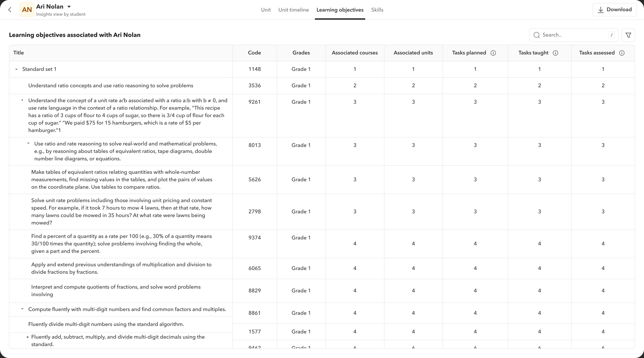
Task: Click the 'Insights view by student' subtitle
Action: tap(61, 14)
